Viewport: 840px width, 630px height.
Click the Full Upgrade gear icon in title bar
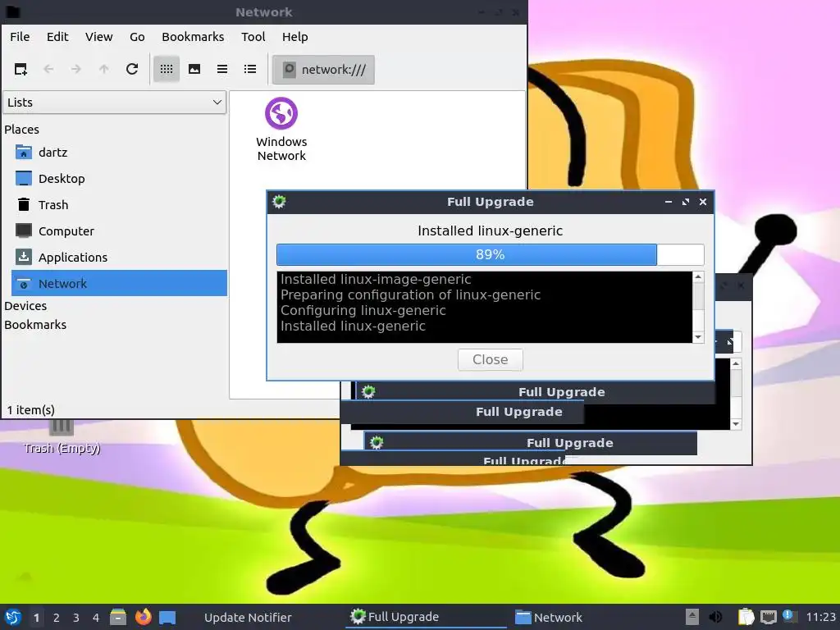click(x=279, y=202)
